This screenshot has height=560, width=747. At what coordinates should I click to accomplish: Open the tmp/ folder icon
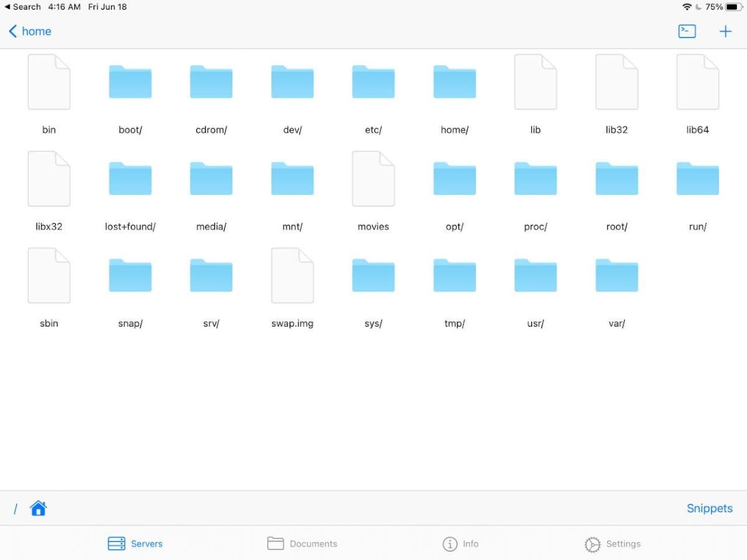454,276
